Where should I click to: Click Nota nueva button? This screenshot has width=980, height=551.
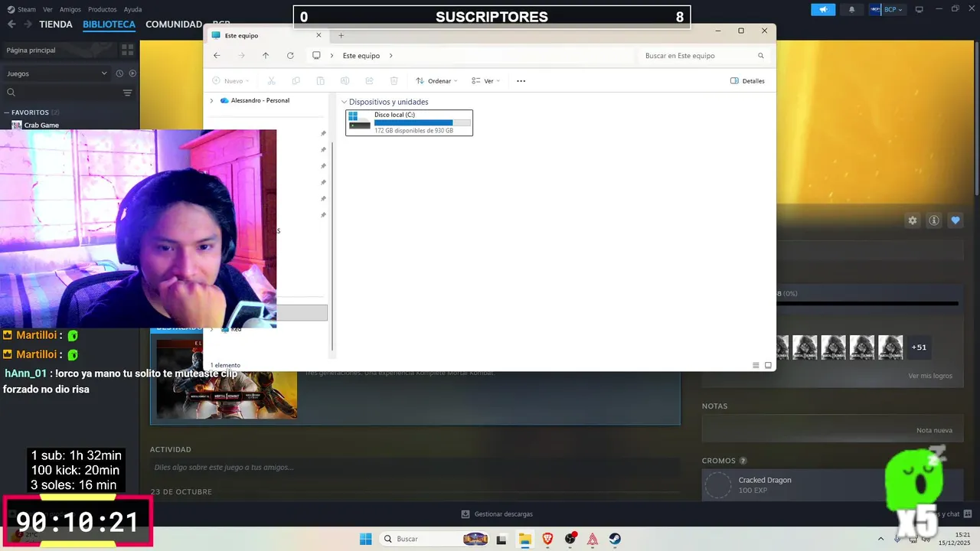tap(934, 430)
